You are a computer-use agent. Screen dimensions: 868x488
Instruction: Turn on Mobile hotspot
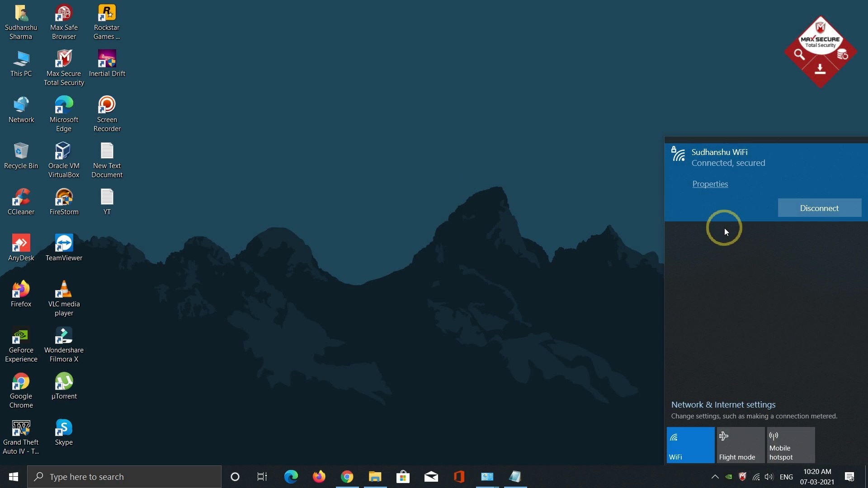pos(790,445)
